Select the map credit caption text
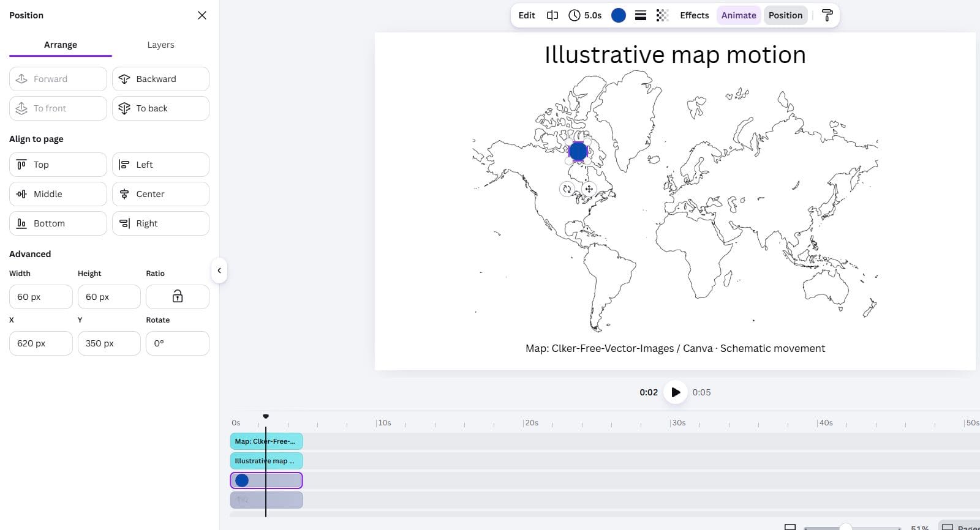Viewport: 980px width, 530px height. (x=675, y=348)
